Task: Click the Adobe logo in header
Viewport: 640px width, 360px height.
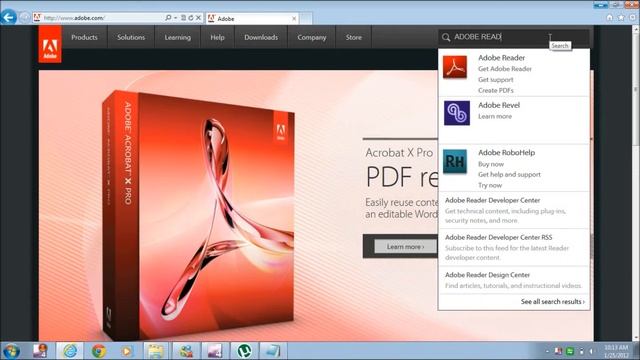Action: click(50, 44)
